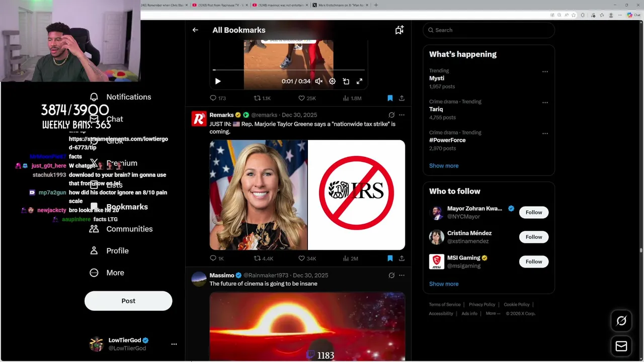Open options for the #PowerForce trend
The image size is (644, 362).
coord(545,133)
